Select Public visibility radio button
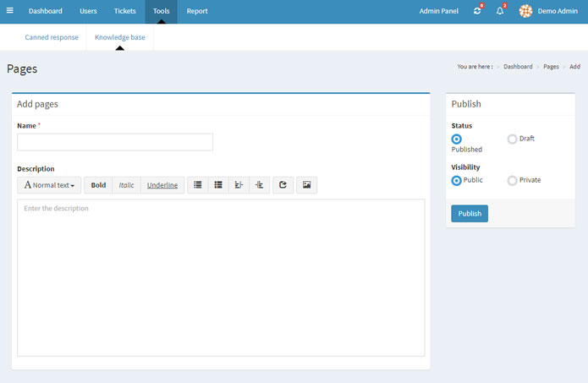Image resolution: width=588 pixels, height=383 pixels. [x=457, y=180]
